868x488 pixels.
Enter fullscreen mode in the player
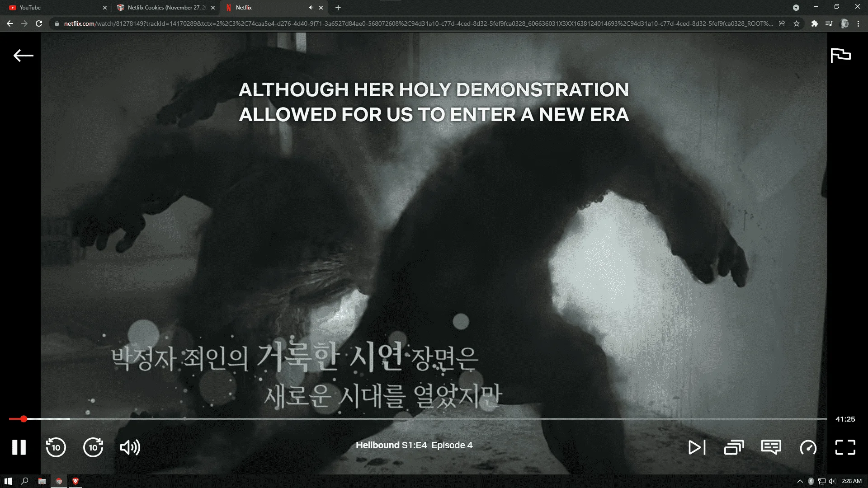[845, 447]
